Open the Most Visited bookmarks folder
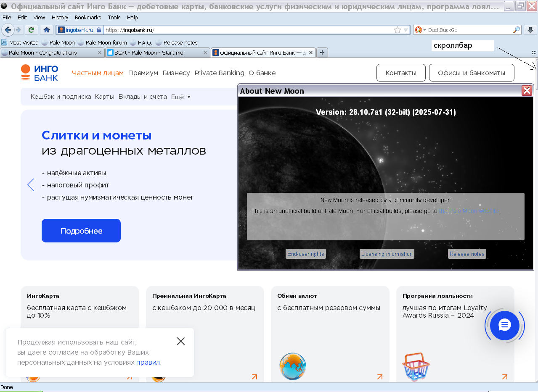Screen dimensions: 538x392 (20, 42)
